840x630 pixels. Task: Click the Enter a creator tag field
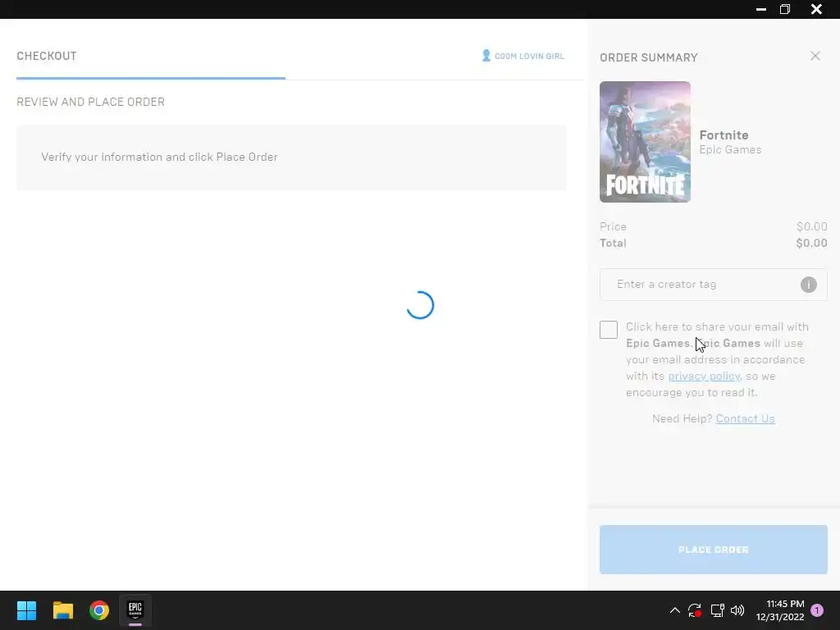point(713,285)
